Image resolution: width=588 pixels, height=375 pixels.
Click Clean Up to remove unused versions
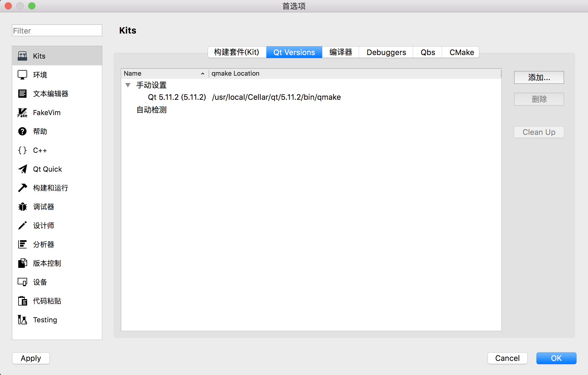539,132
